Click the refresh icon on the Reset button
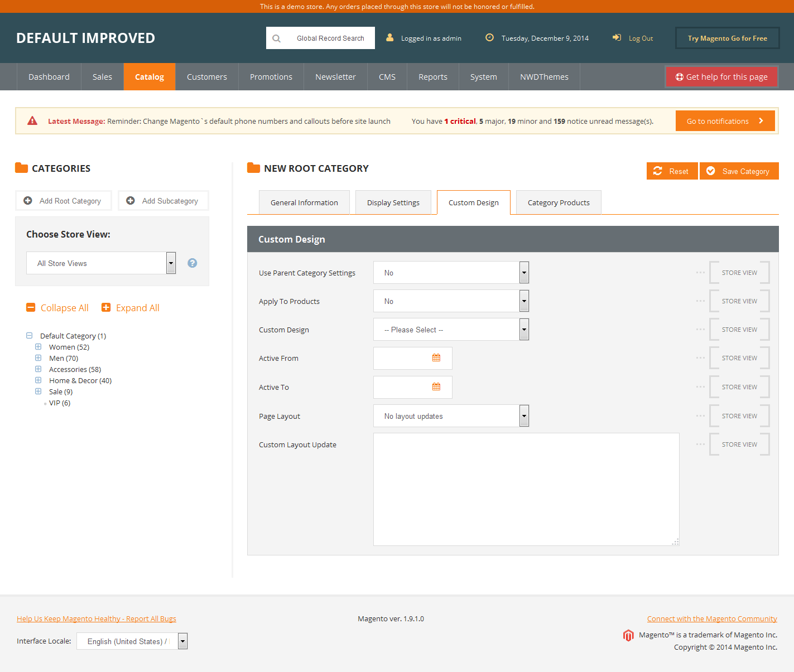Screen dimensions: 794x672 coord(658,171)
